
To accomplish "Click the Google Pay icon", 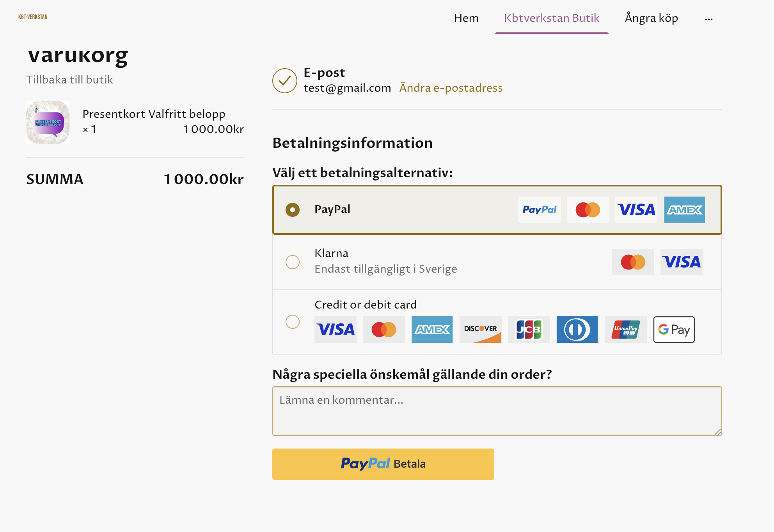I will pyautogui.click(x=674, y=330).
